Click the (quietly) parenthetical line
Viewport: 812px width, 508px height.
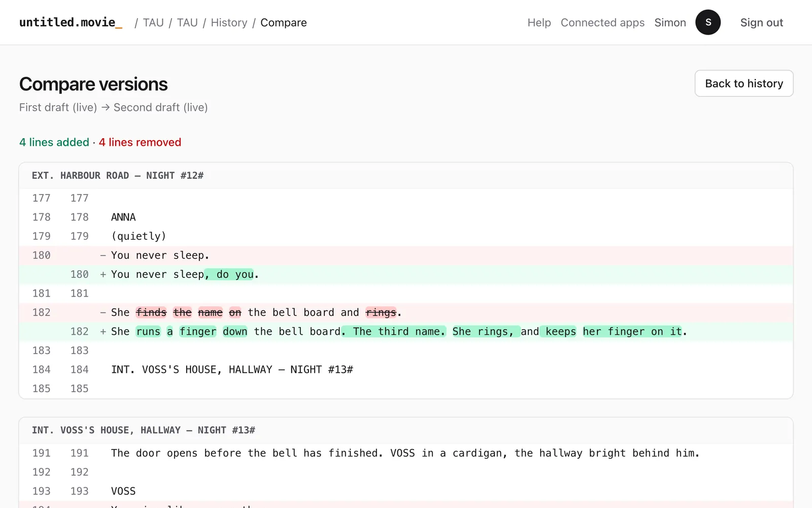point(406,236)
